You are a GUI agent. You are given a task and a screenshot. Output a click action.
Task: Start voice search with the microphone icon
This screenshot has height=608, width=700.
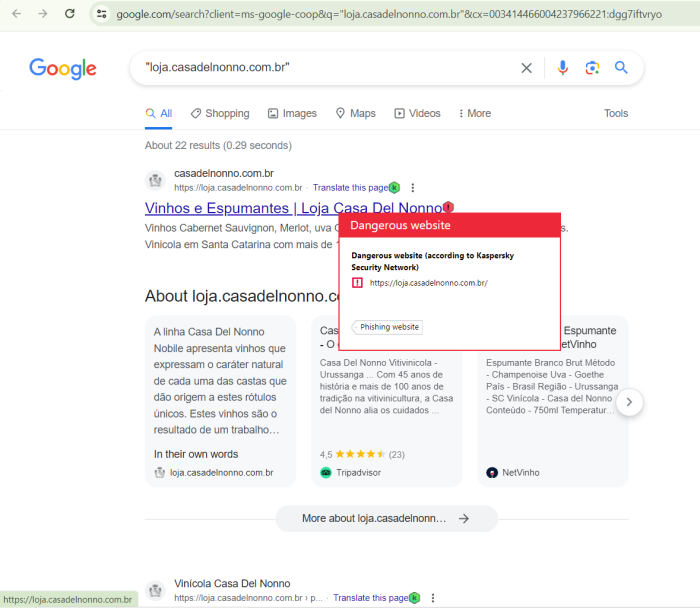click(562, 68)
